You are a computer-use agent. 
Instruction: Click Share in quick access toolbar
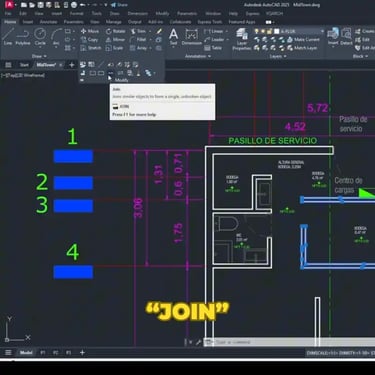(x=119, y=5)
